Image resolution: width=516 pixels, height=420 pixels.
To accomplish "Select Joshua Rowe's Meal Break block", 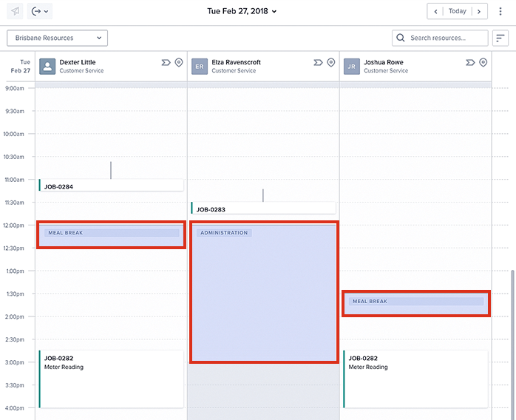I will 415,303.
